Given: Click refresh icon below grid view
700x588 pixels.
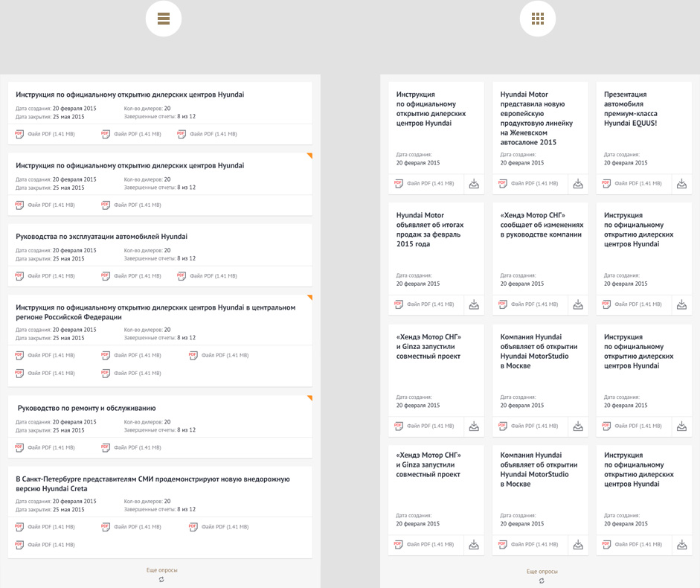Looking at the screenshot, I should pyautogui.click(x=542, y=581).
